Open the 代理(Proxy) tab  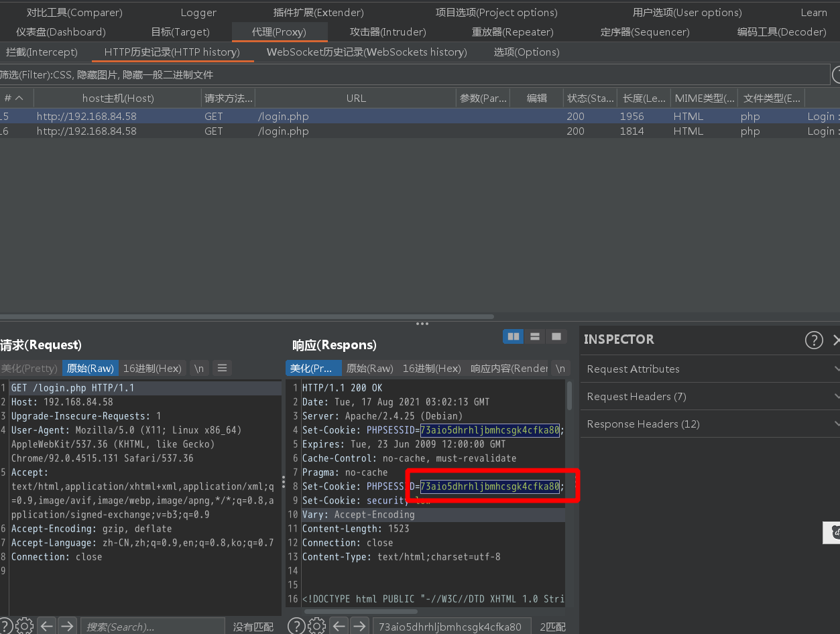tap(280, 31)
